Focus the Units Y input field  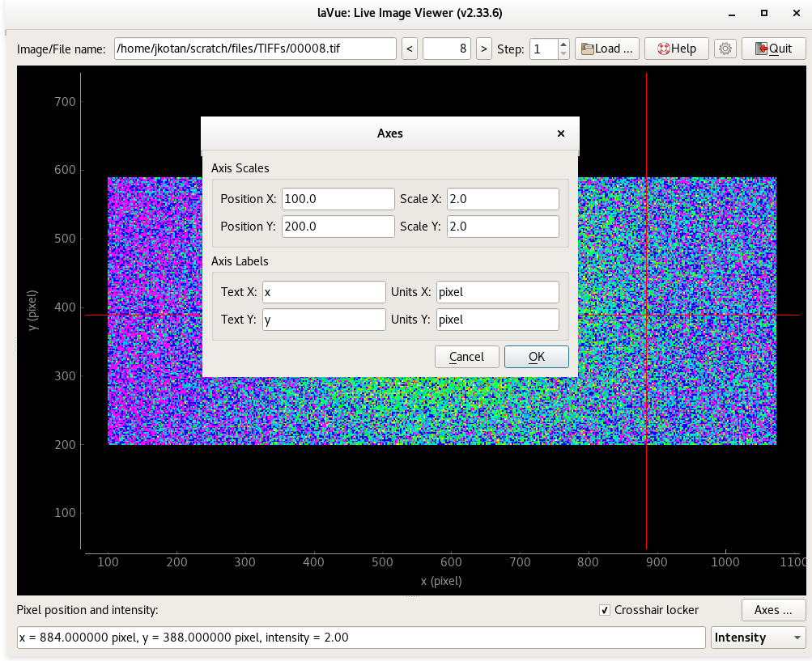(x=497, y=320)
